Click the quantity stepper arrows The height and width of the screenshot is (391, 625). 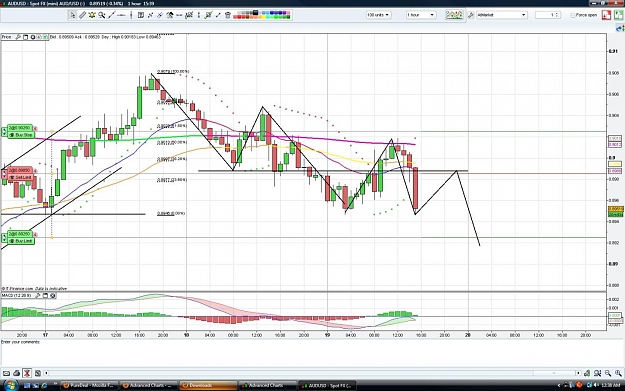tap(557, 15)
